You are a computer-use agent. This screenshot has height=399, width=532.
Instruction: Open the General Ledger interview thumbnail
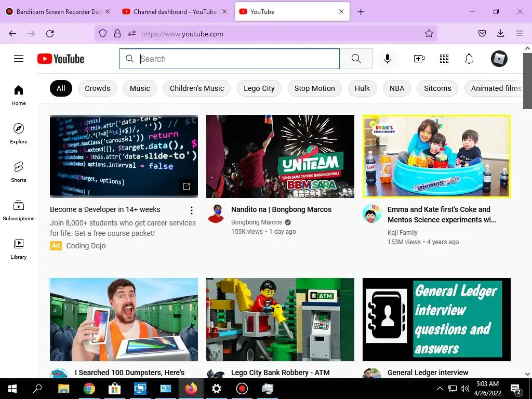click(x=436, y=320)
